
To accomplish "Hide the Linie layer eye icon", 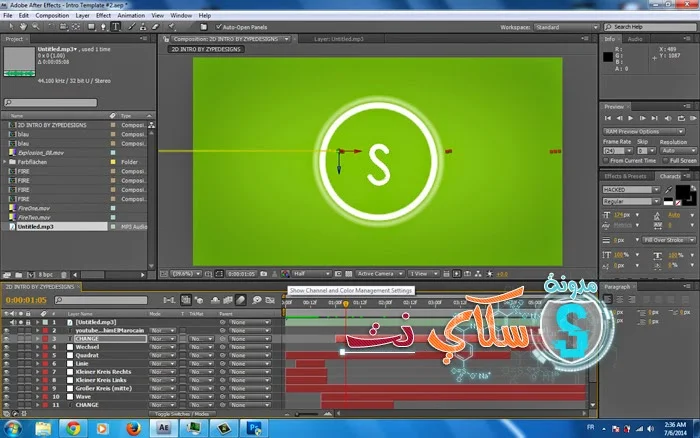I will coord(6,363).
